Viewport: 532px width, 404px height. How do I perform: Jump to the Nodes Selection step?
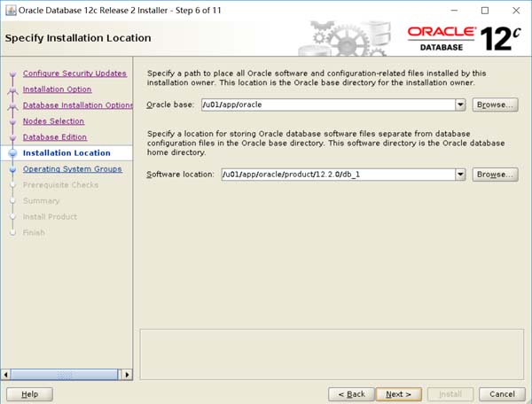53,121
